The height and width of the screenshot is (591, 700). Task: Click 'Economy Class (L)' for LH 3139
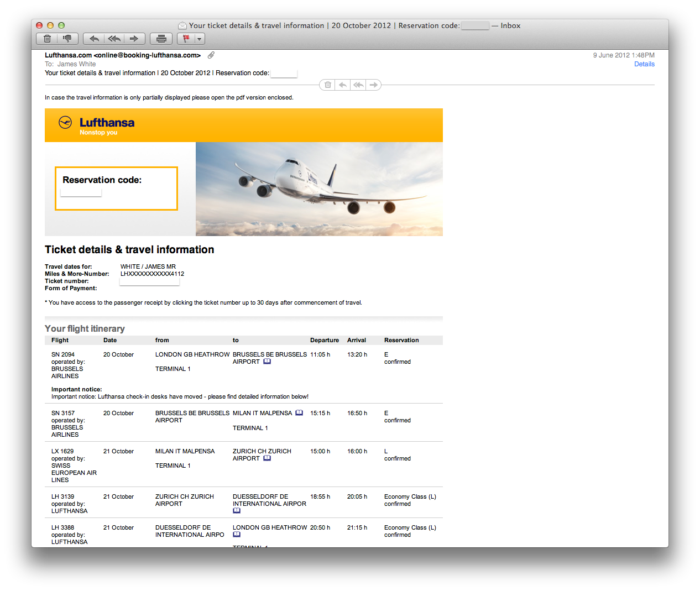[410, 496]
